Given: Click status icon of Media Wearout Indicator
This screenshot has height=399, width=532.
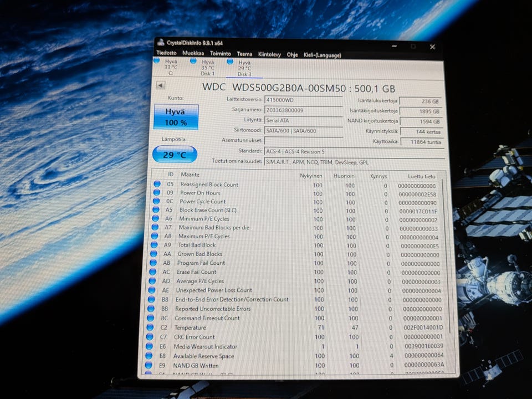Looking at the screenshot, I should pos(149,346).
